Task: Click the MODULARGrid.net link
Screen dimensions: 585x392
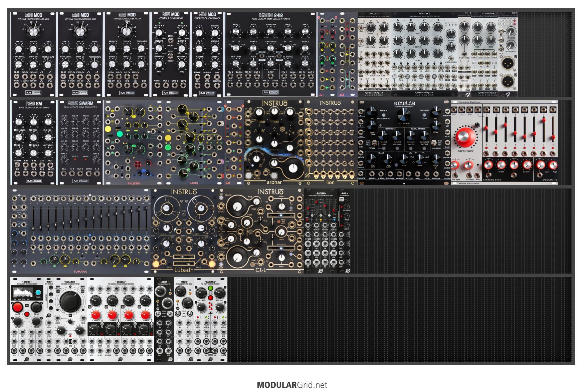Action: 292,385
